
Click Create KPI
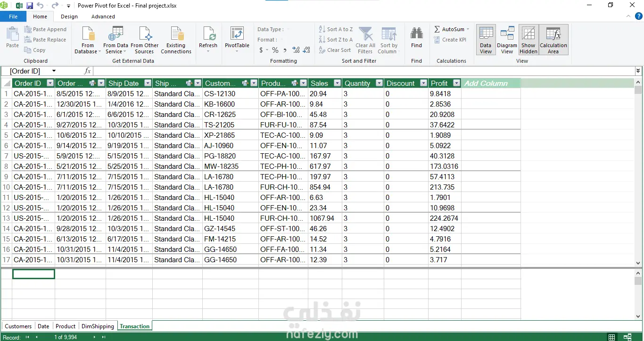pos(450,40)
